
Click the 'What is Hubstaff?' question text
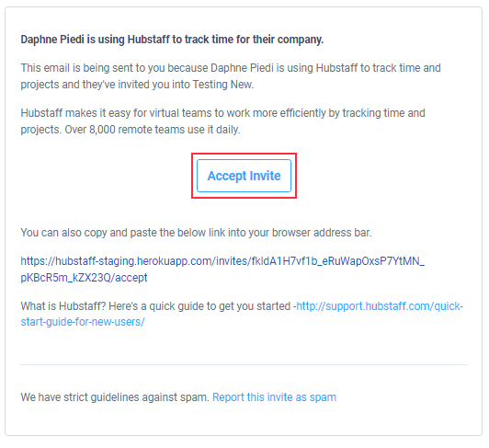click(63, 306)
